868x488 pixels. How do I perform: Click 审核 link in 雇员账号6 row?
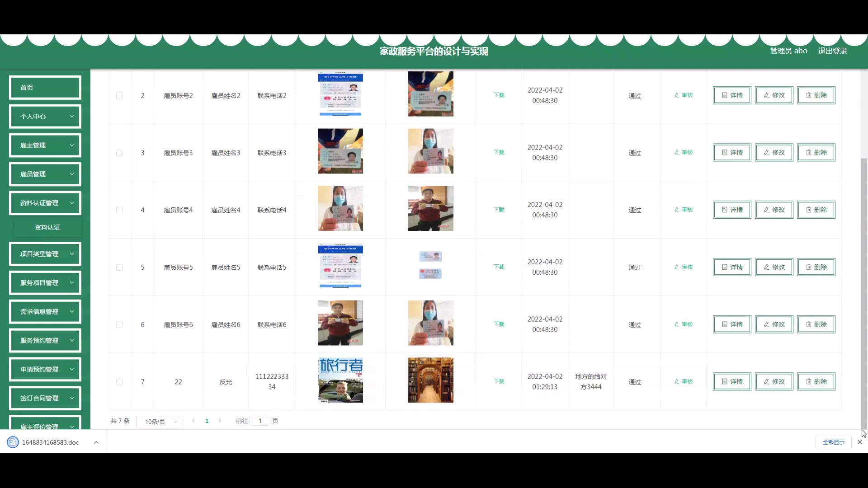coord(684,324)
